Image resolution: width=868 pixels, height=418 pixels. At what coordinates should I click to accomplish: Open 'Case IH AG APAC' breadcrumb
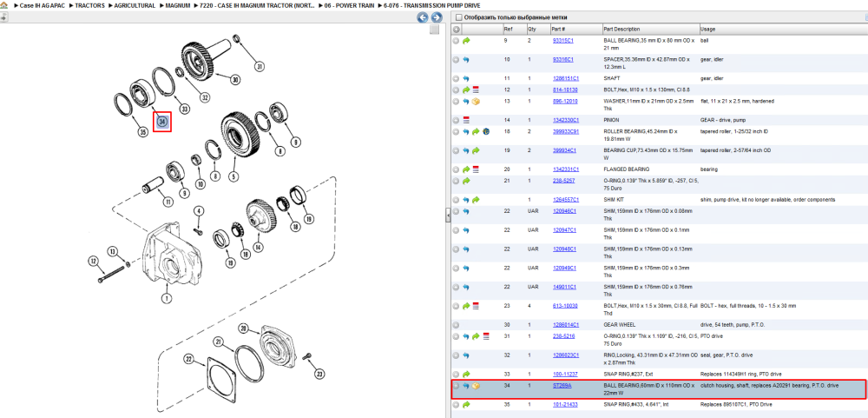point(40,5)
